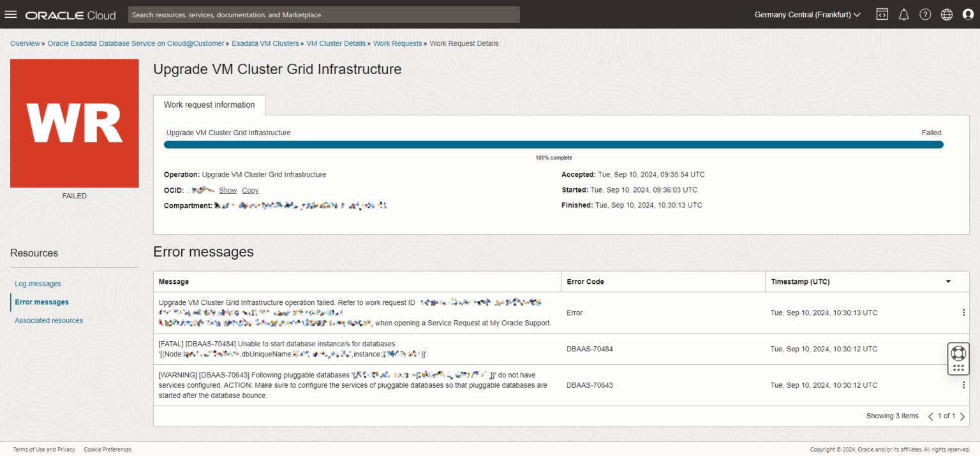Open the navigation hamburger menu

(11, 14)
